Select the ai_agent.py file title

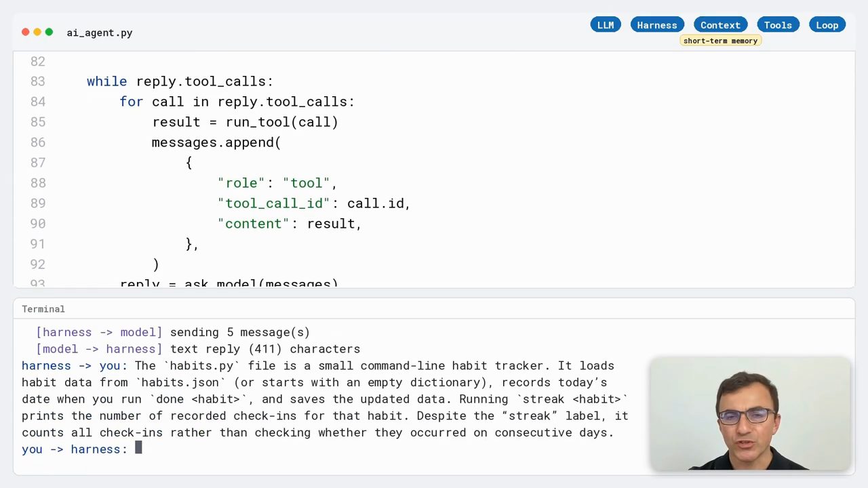99,33
